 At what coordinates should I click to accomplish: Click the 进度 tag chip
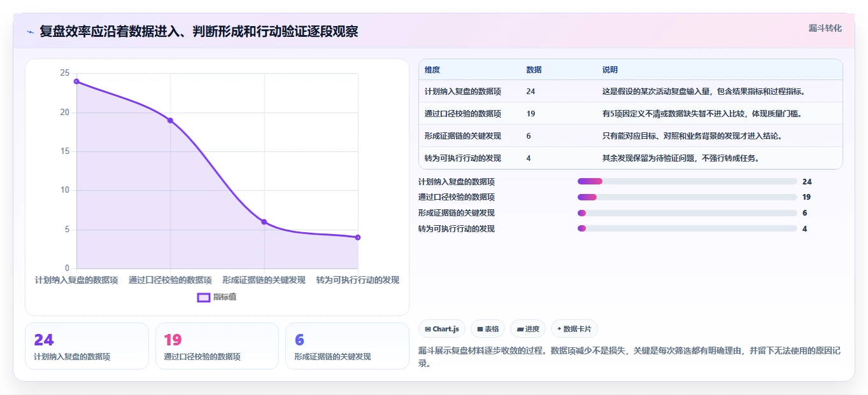(528, 329)
